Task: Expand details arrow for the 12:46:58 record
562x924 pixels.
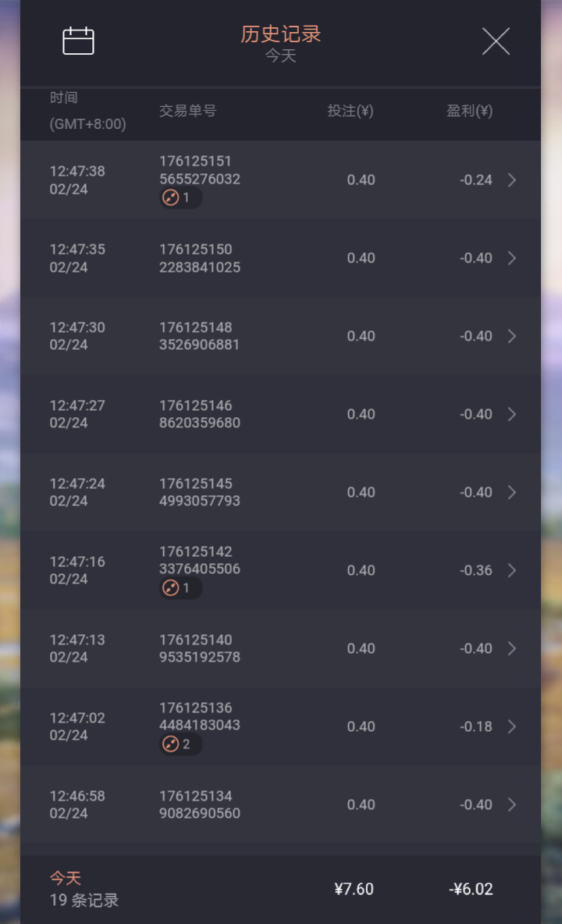Action: point(512,805)
